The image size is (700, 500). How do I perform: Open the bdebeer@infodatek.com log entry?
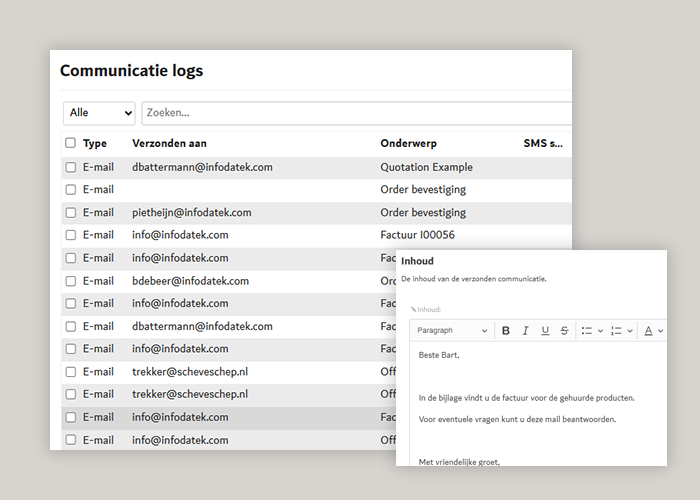[x=190, y=281]
